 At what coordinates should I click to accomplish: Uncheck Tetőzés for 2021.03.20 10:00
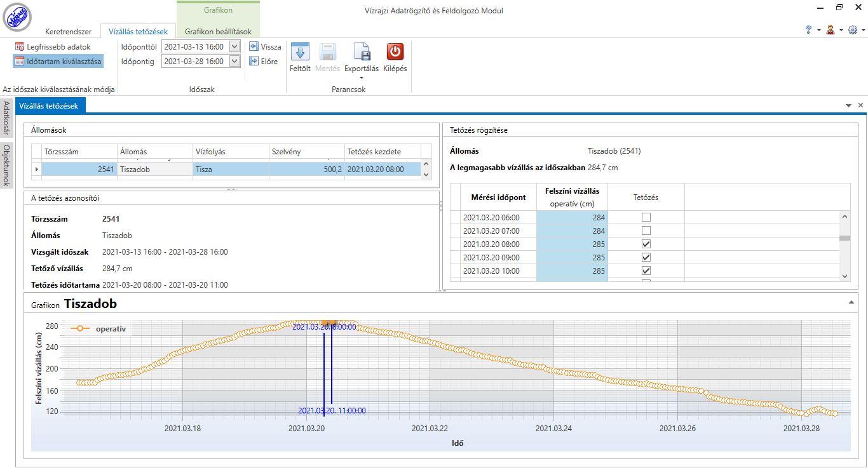(646, 271)
